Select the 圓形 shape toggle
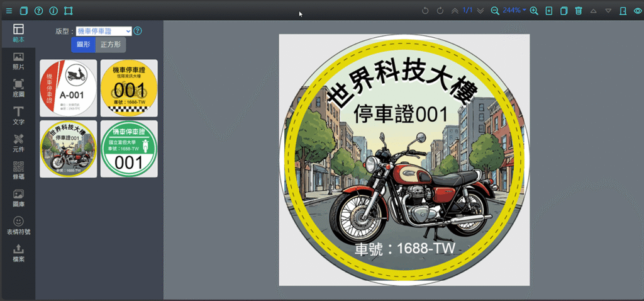 pyautogui.click(x=83, y=45)
